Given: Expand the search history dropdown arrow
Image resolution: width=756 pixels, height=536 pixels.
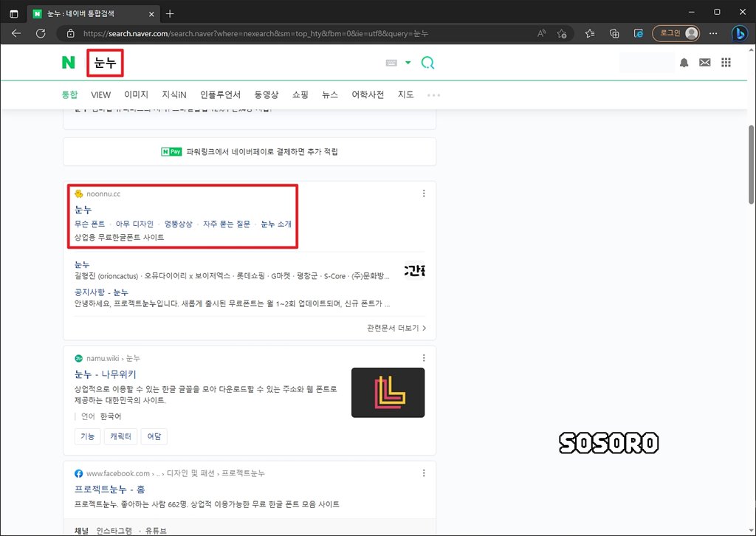Looking at the screenshot, I should click(x=408, y=63).
